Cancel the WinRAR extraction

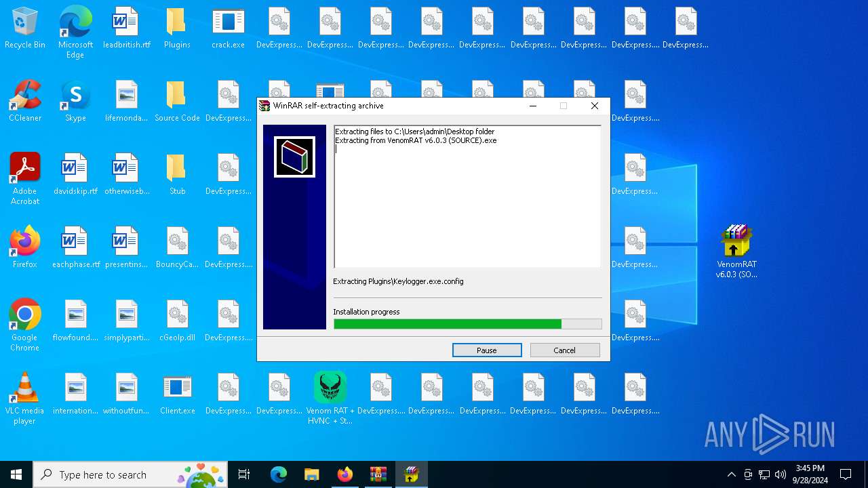(565, 350)
